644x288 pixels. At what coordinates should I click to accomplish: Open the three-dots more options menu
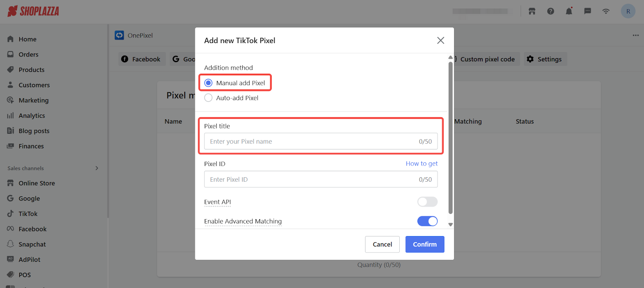(636, 35)
